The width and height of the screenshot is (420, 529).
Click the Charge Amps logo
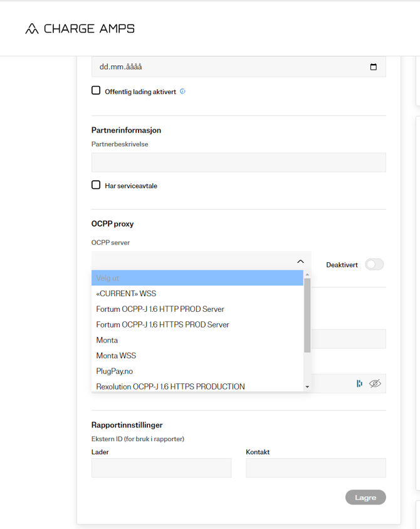point(80,29)
